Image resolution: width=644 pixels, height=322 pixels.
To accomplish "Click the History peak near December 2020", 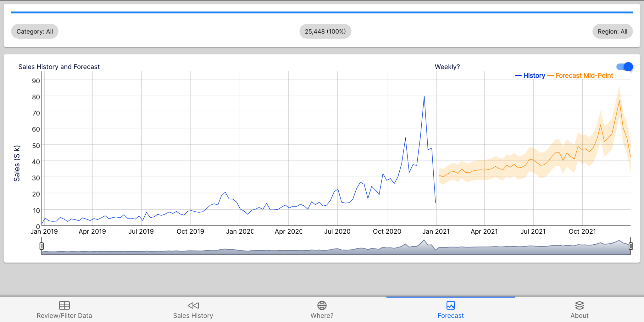I will pyautogui.click(x=424, y=97).
